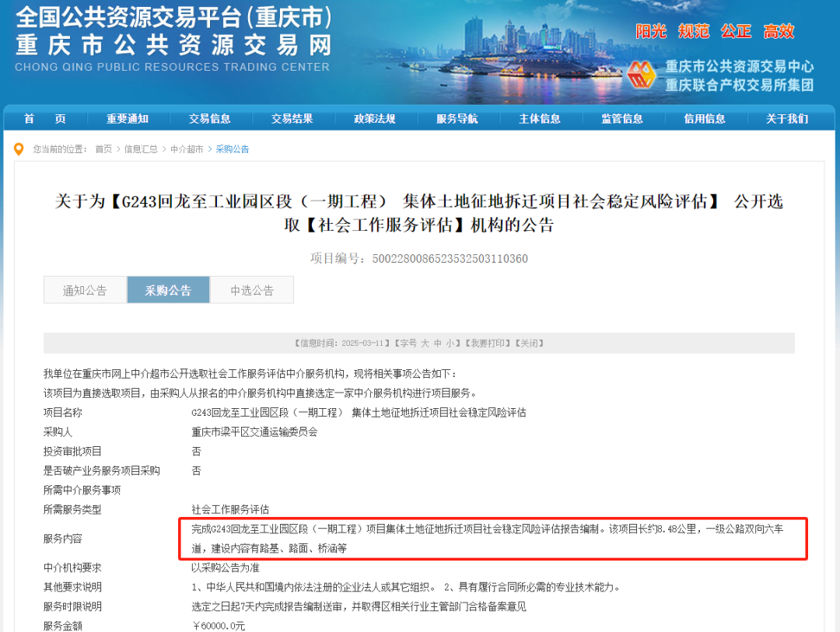Screen dimensions: 840x632
Task: Set font size to 中
Action: click(x=438, y=344)
